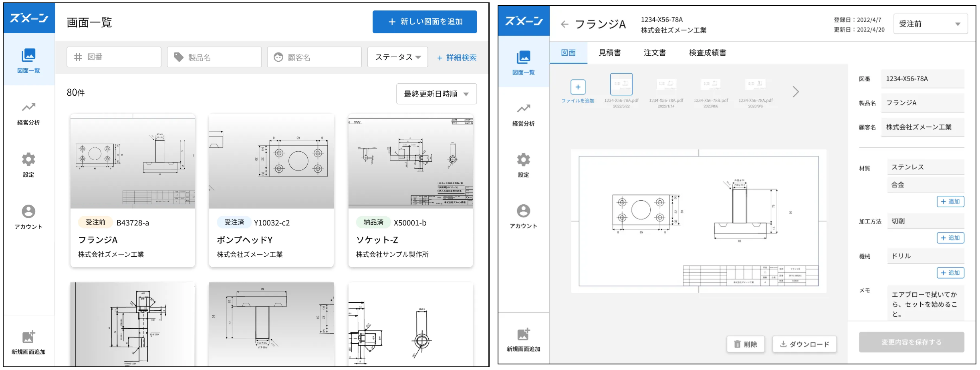Click the 製品名 search field
This screenshot has height=370, width=980.
pos(214,57)
